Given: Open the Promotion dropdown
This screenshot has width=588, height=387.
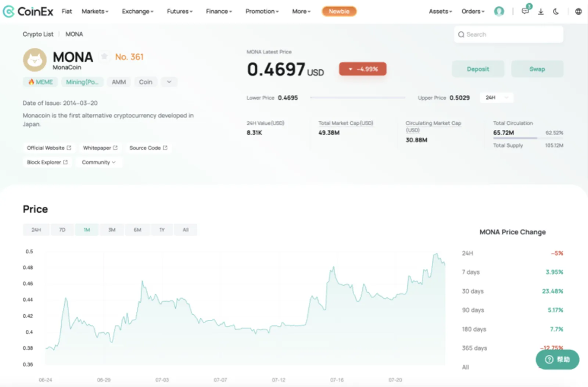Looking at the screenshot, I should click(262, 11).
